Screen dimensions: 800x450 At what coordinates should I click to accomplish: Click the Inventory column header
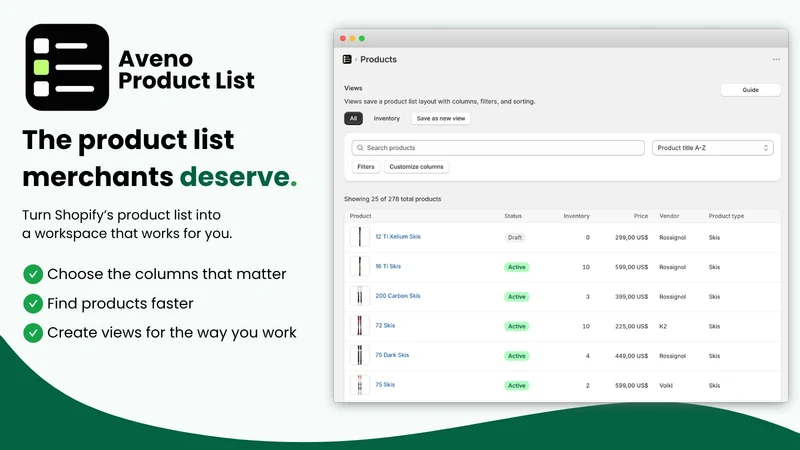pos(577,216)
